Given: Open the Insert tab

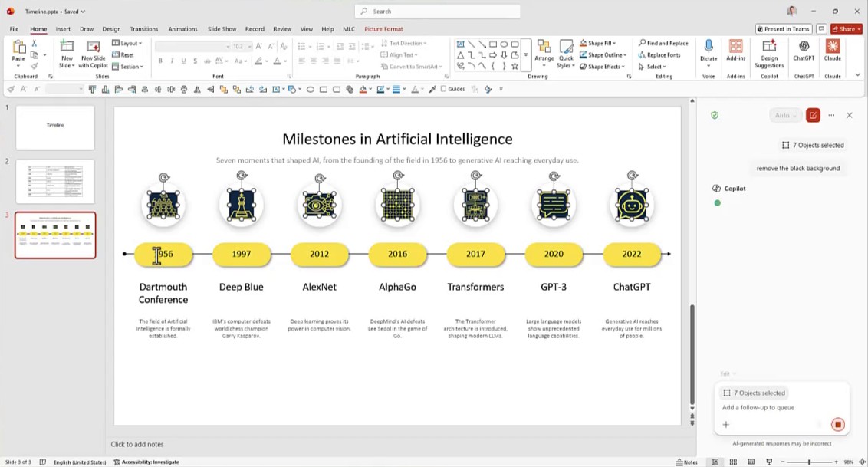Looking at the screenshot, I should (x=63, y=29).
